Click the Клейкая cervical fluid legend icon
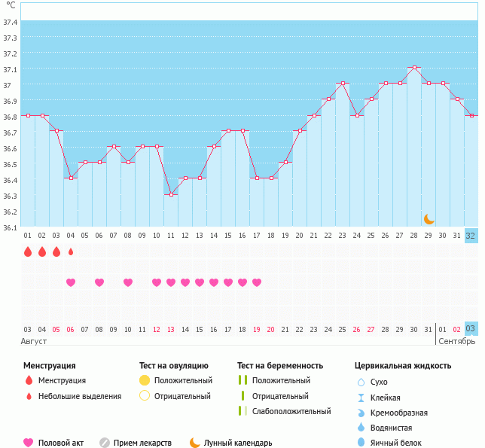Viewport: 485px width, 448px height. click(x=361, y=398)
